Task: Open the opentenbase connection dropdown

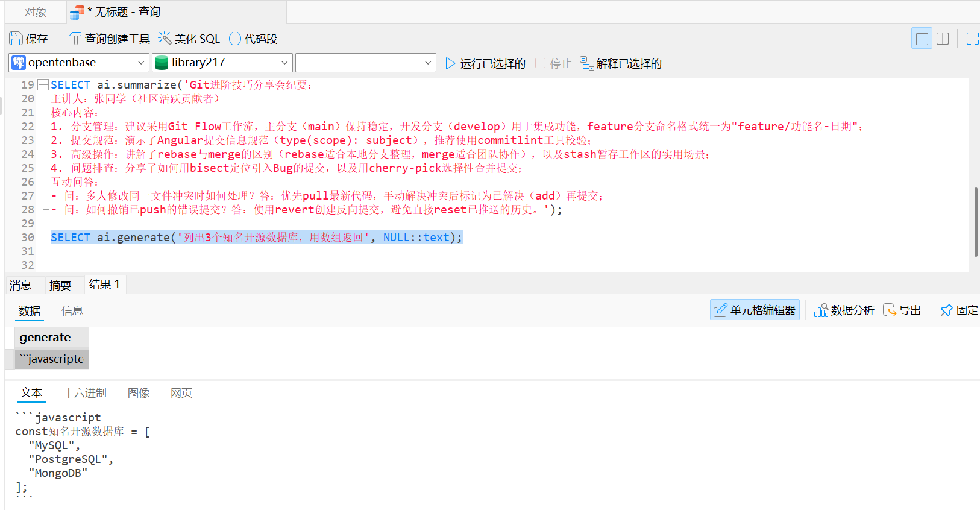Action: coord(78,63)
